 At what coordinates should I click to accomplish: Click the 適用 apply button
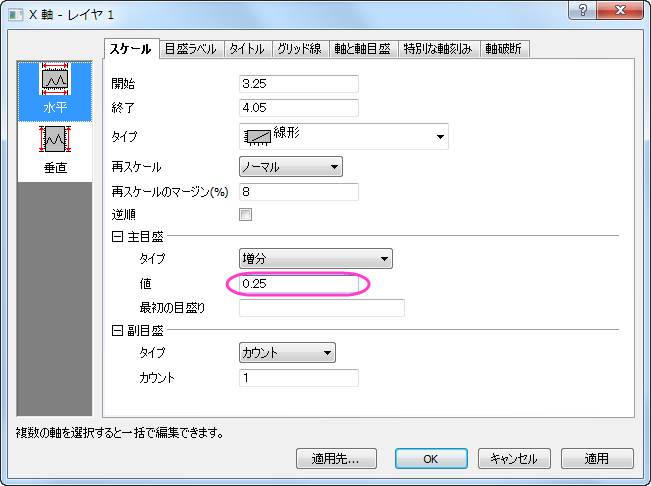[x=597, y=459]
